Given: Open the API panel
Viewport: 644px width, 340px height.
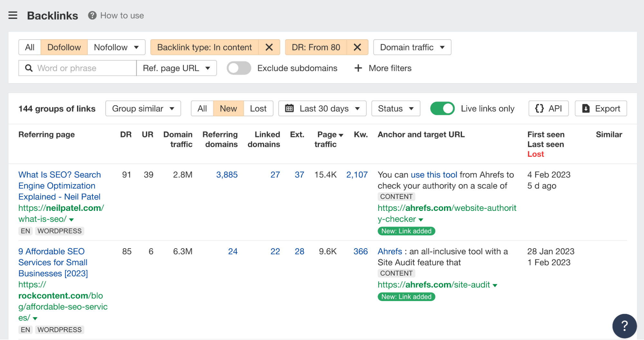Looking at the screenshot, I should [x=548, y=109].
